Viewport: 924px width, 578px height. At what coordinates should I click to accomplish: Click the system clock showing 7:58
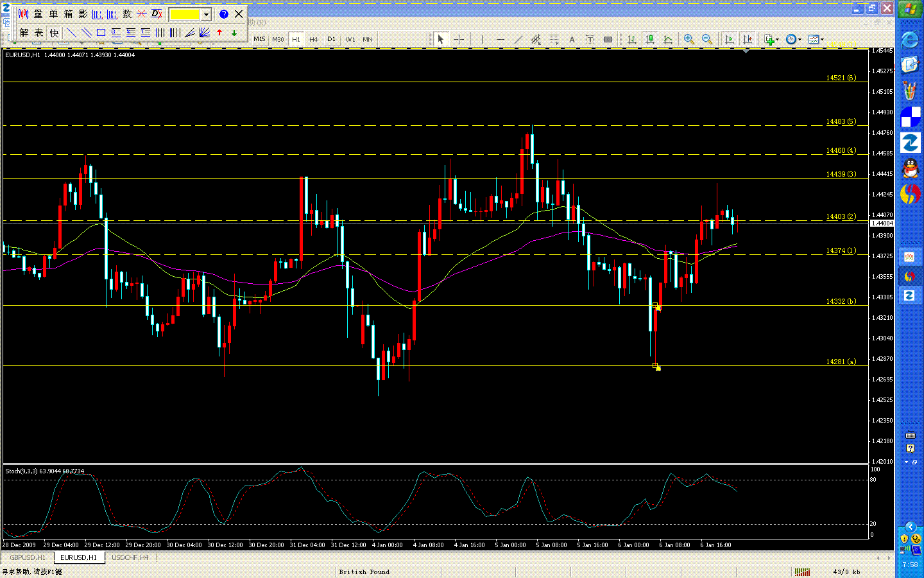[910, 565]
